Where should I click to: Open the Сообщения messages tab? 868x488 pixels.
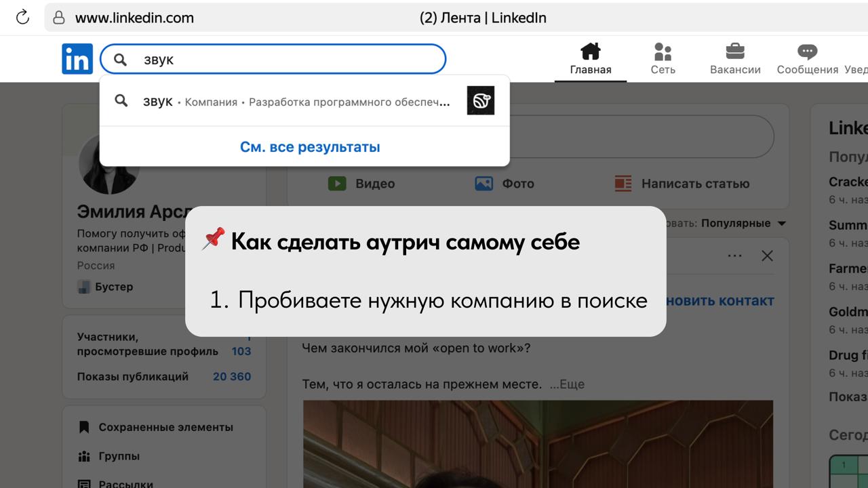click(808, 59)
